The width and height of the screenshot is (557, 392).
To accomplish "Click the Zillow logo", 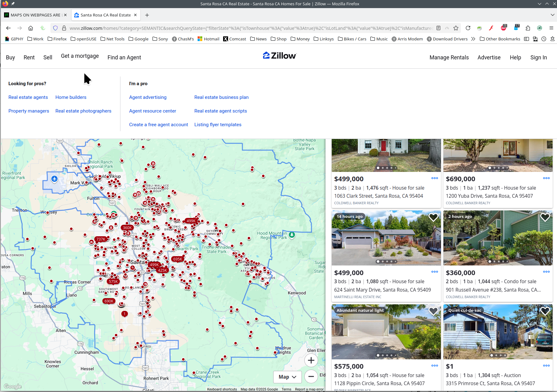I will pyautogui.click(x=279, y=56).
